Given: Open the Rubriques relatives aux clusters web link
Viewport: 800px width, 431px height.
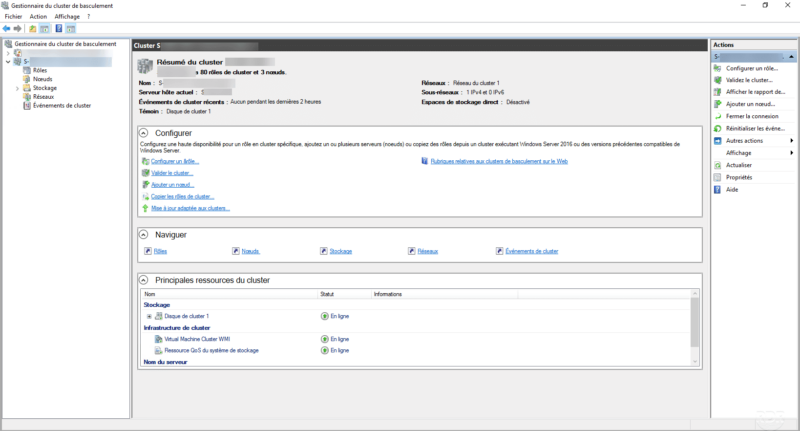Looking at the screenshot, I should coord(499,161).
